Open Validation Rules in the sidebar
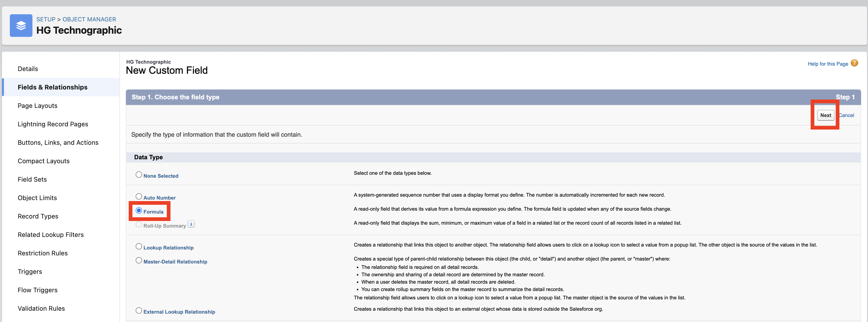The width and height of the screenshot is (868, 322). click(41, 308)
